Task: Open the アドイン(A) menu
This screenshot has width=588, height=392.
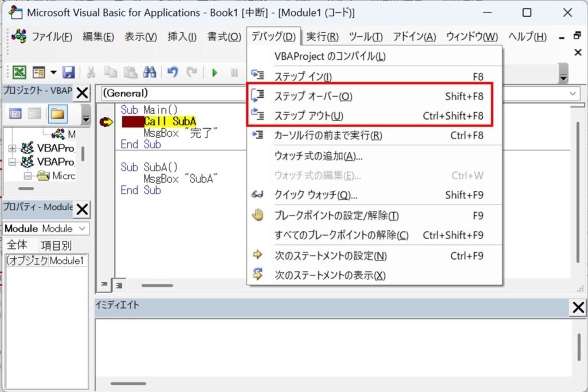Action: tap(415, 37)
